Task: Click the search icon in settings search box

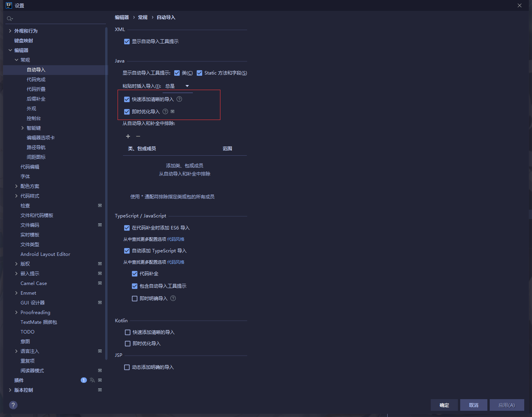Action: (10, 19)
